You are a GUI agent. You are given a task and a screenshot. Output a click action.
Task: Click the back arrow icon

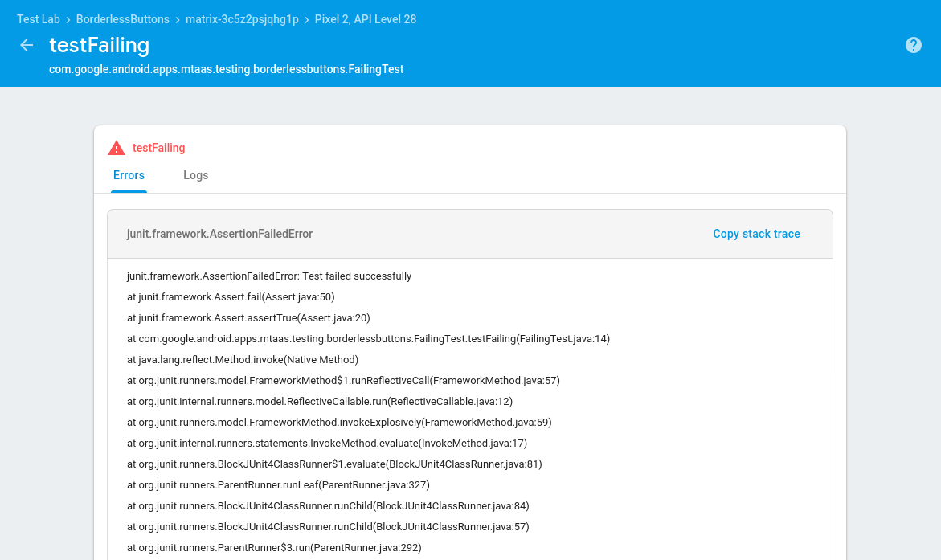(27, 45)
